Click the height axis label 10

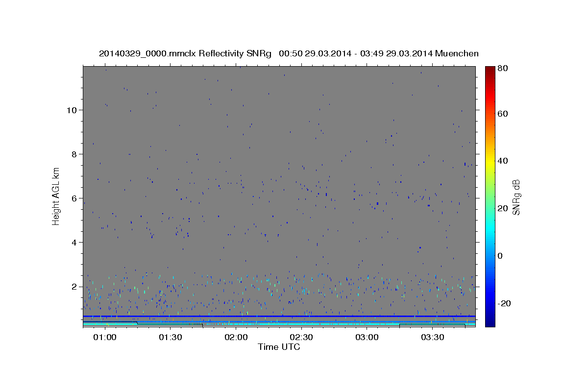point(72,110)
